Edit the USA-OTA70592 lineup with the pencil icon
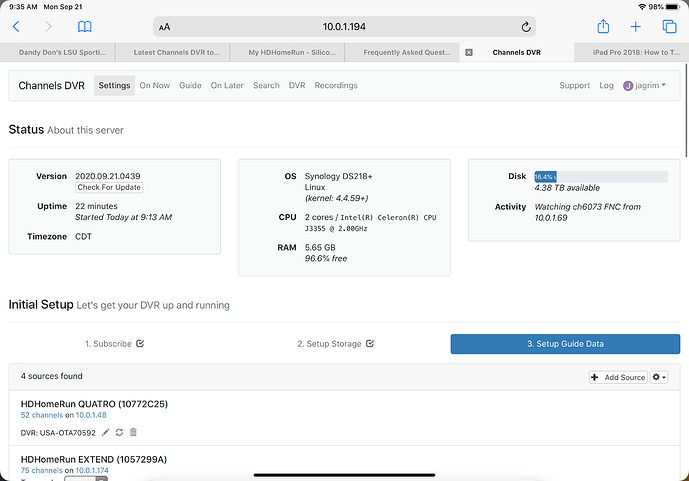Screen dimensions: 689x481 click(106, 432)
